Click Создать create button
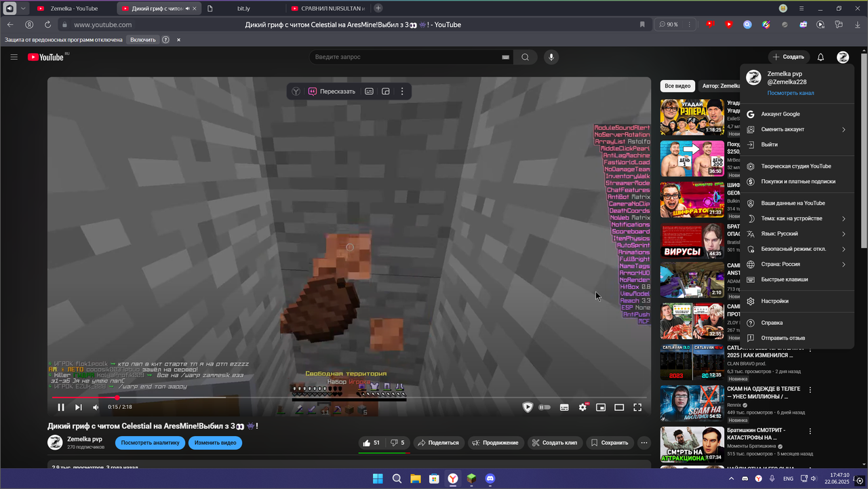868x489 pixels. [x=789, y=57]
